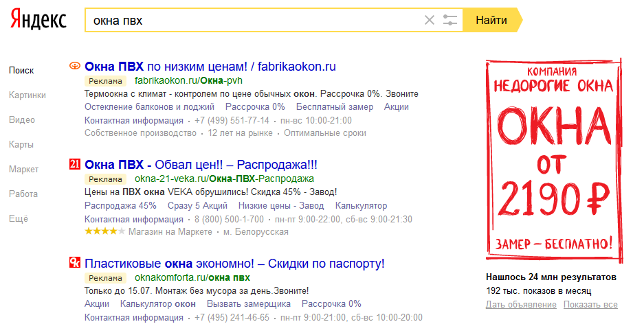
Task: Click the oknakomforta red favicon
Action: click(x=76, y=263)
